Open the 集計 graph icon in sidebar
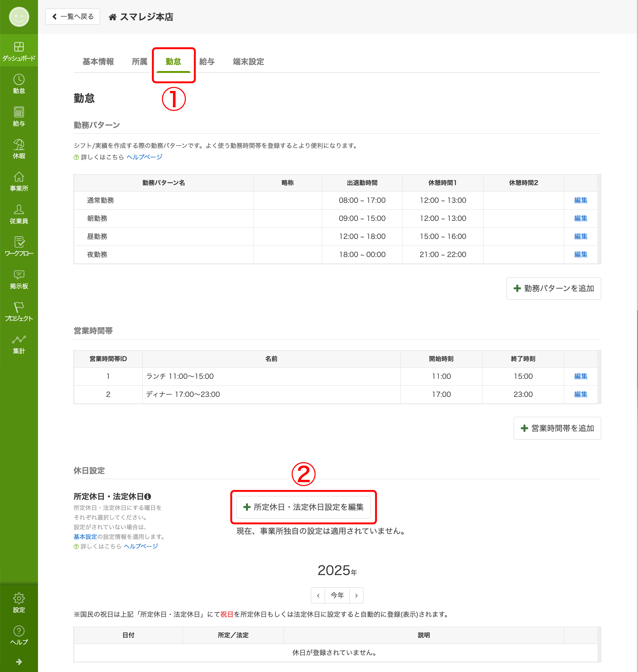 tap(19, 339)
